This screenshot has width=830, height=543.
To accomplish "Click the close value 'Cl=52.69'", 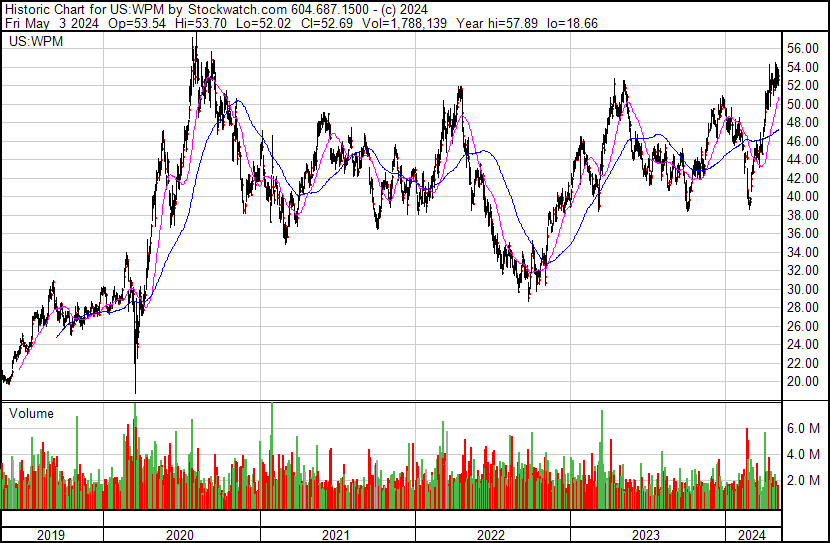I will pyautogui.click(x=326, y=23).
